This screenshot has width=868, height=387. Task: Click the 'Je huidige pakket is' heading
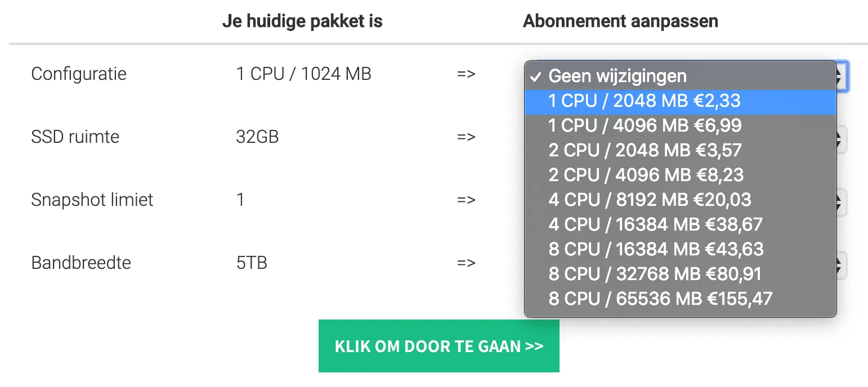tap(302, 21)
